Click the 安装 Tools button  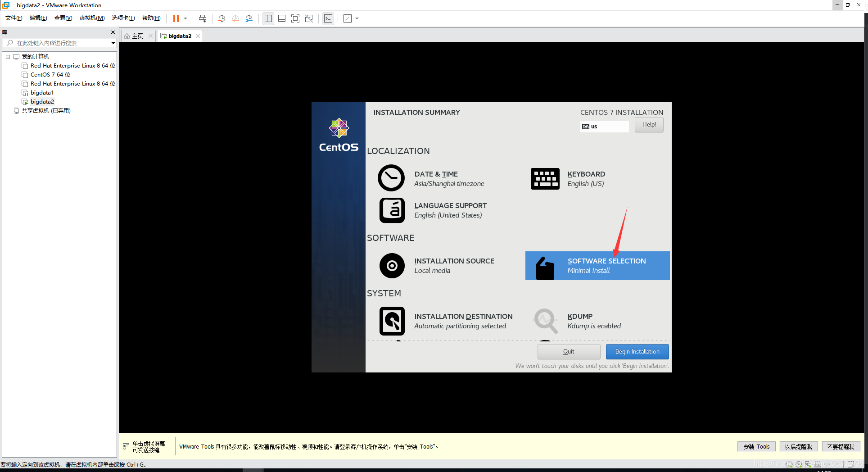(x=756, y=447)
